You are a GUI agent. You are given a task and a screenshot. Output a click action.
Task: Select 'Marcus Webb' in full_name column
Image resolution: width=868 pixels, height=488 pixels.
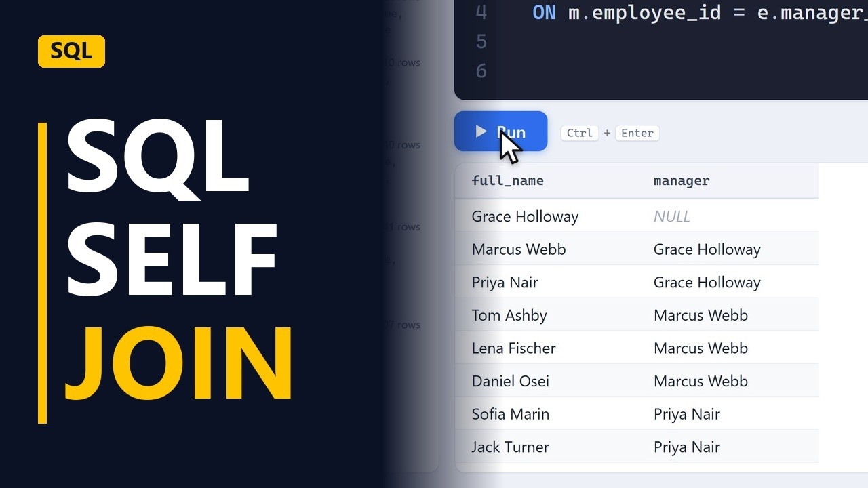[519, 249]
